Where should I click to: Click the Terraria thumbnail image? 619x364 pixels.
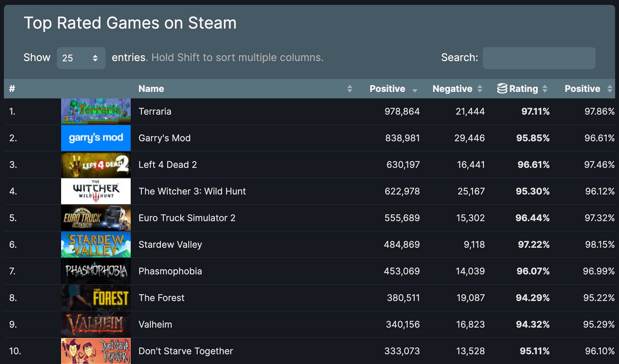point(95,111)
